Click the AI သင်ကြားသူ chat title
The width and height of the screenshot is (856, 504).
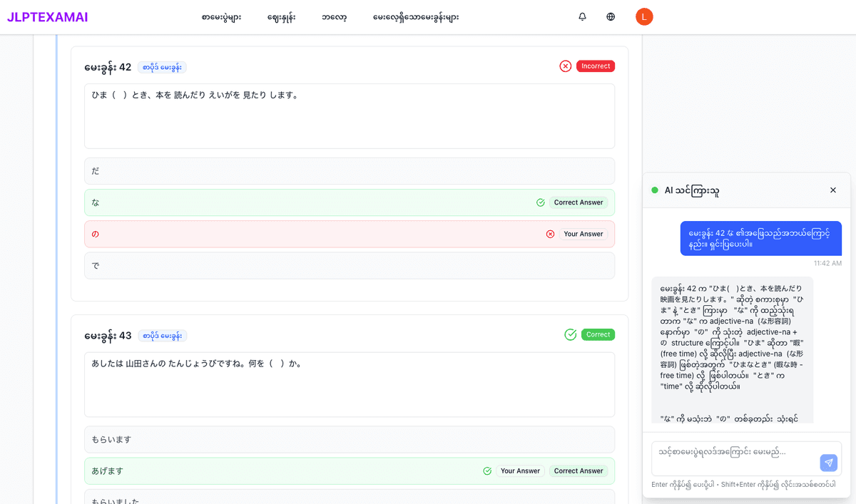692,190
